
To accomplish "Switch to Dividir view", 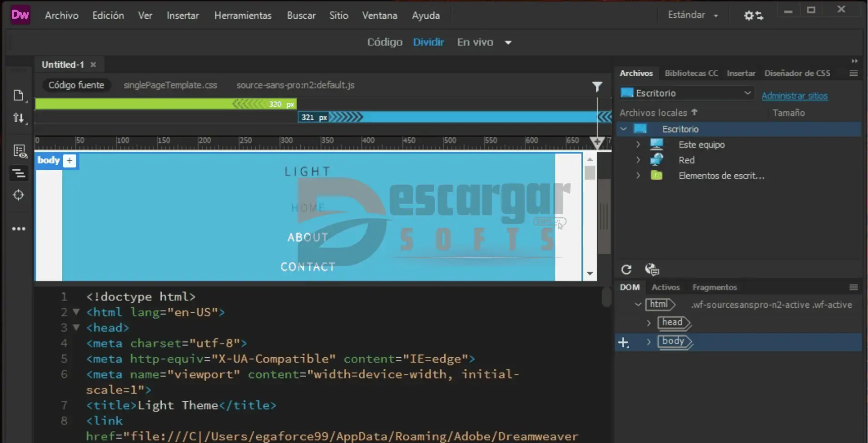I will point(428,42).
